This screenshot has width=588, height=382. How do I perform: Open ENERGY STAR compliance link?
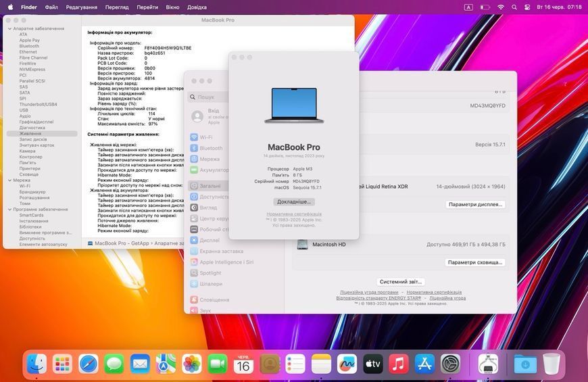coord(378,298)
